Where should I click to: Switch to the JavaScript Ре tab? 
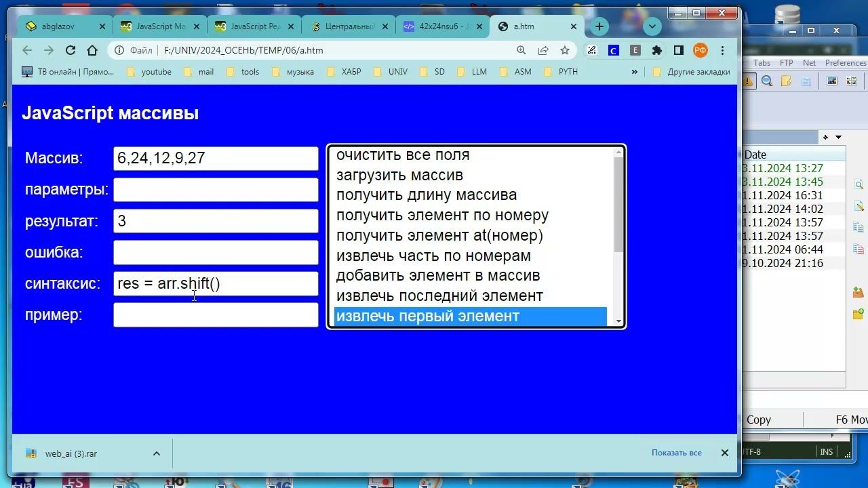254,26
